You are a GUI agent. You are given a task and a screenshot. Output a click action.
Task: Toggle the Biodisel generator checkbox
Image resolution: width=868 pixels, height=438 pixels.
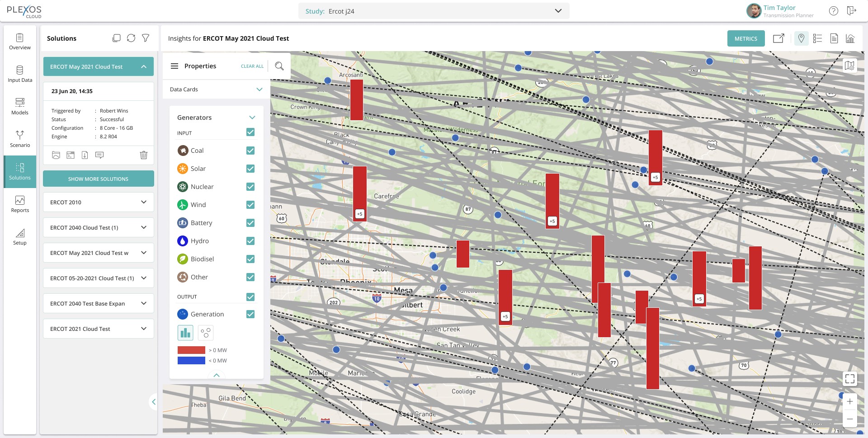250,259
